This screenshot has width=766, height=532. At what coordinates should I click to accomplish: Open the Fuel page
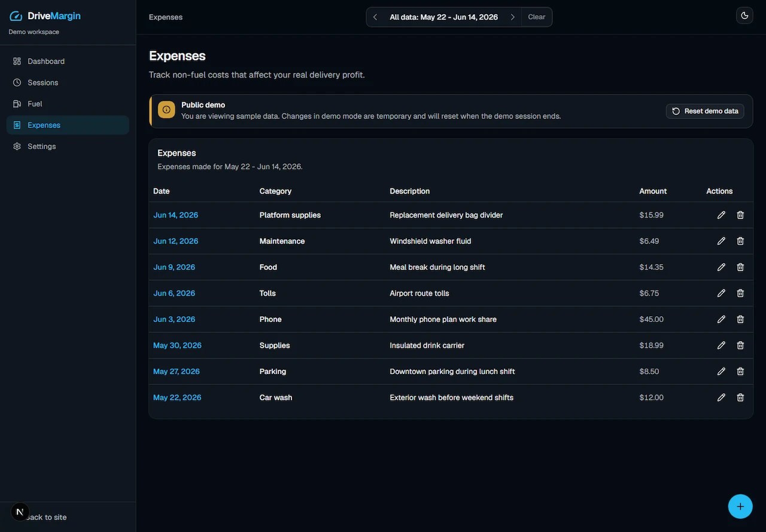[x=68, y=104]
